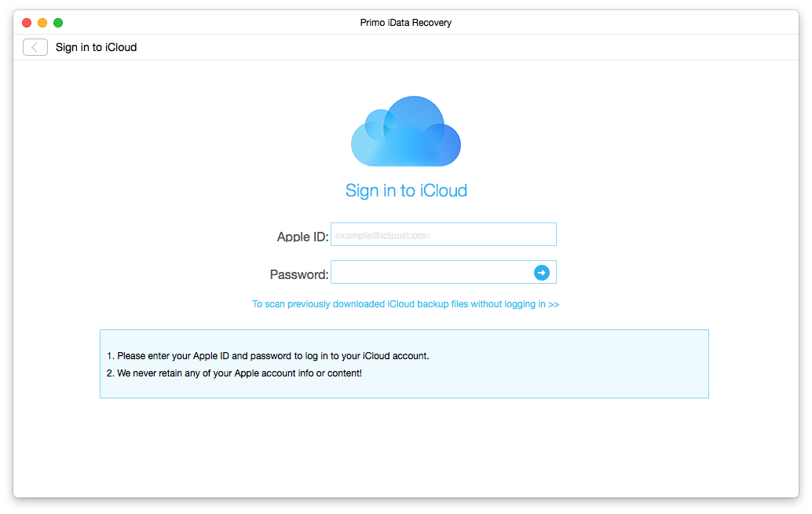
Task: Select the 'Sign in to iCloud' blue heading
Action: click(406, 191)
